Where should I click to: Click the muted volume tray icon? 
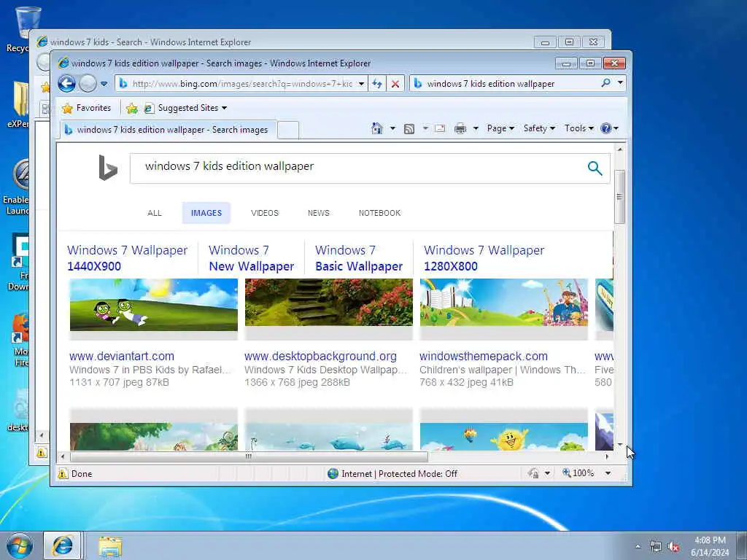(673, 547)
